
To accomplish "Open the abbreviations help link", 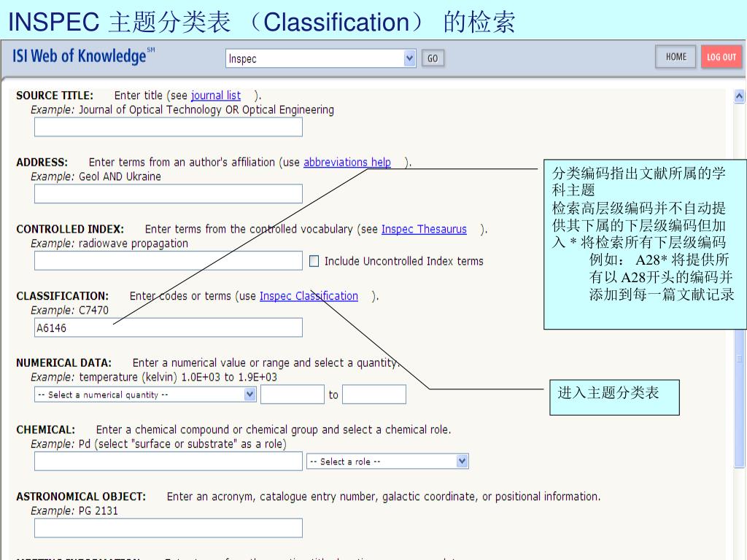I will (x=347, y=163).
